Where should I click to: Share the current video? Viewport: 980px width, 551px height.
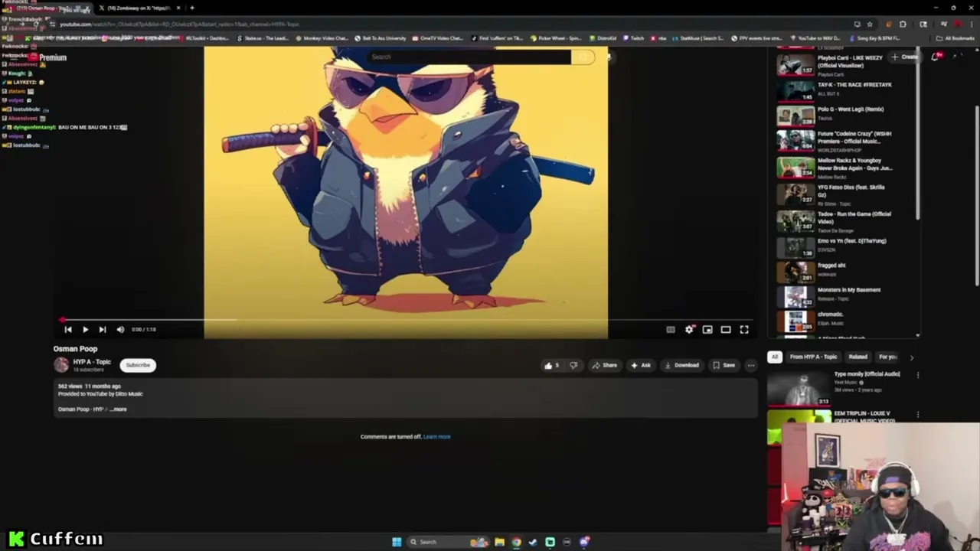[605, 365]
